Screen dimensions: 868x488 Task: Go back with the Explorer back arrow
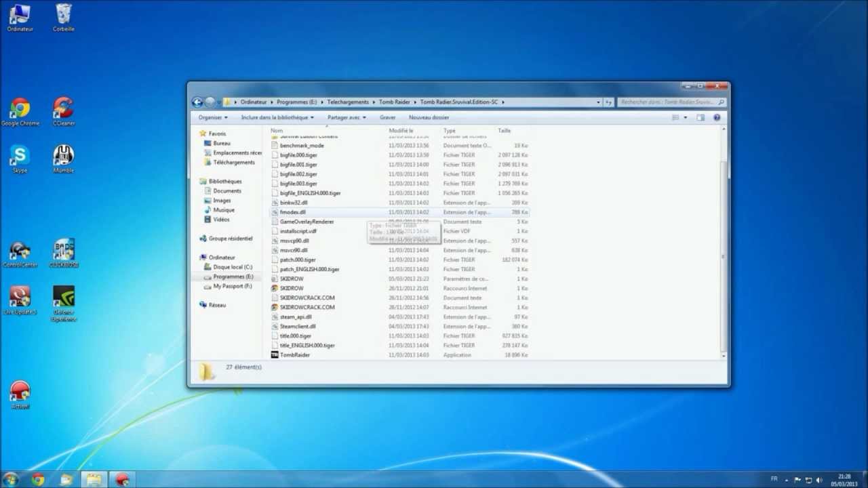[197, 102]
